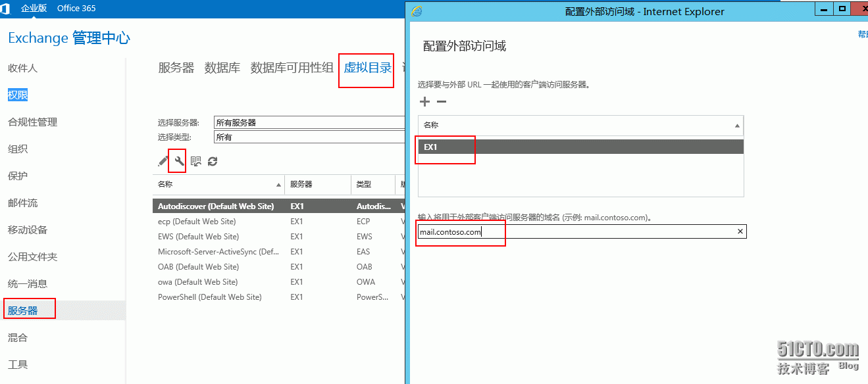
Task: Select Microsoft-Server-ActiveSync row
Action: (278, 252)
